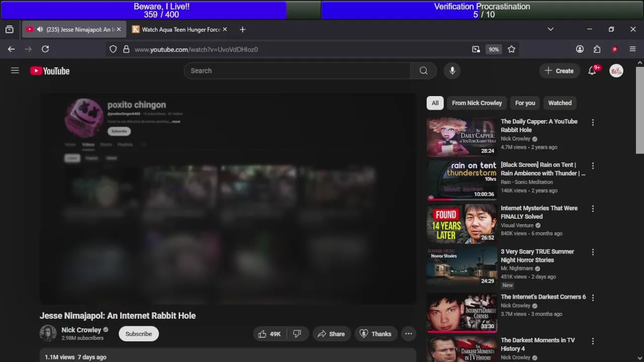The width and height of the screenshot is (644, 362).
Task: Click the Share button
Action: pos(331,334)
